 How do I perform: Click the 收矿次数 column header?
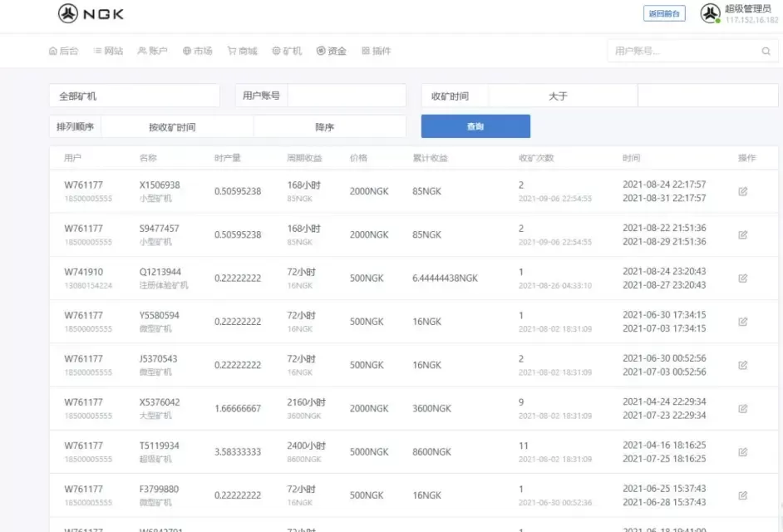pyautogui.click(x=536, y=158)
